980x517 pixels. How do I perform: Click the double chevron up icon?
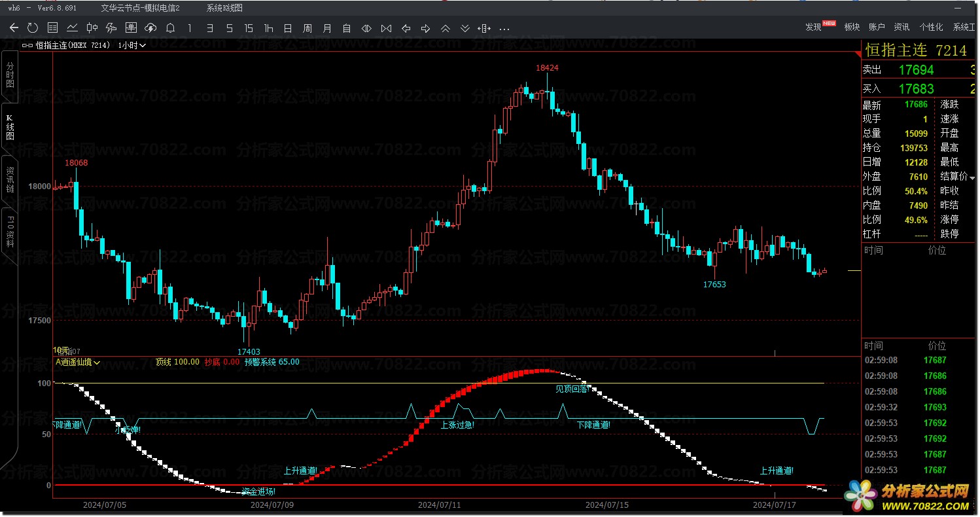(x=446, y=28)
